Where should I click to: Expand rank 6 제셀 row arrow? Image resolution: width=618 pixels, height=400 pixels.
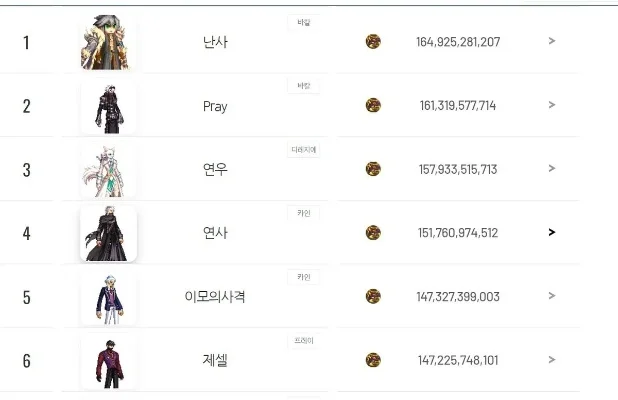552,360
